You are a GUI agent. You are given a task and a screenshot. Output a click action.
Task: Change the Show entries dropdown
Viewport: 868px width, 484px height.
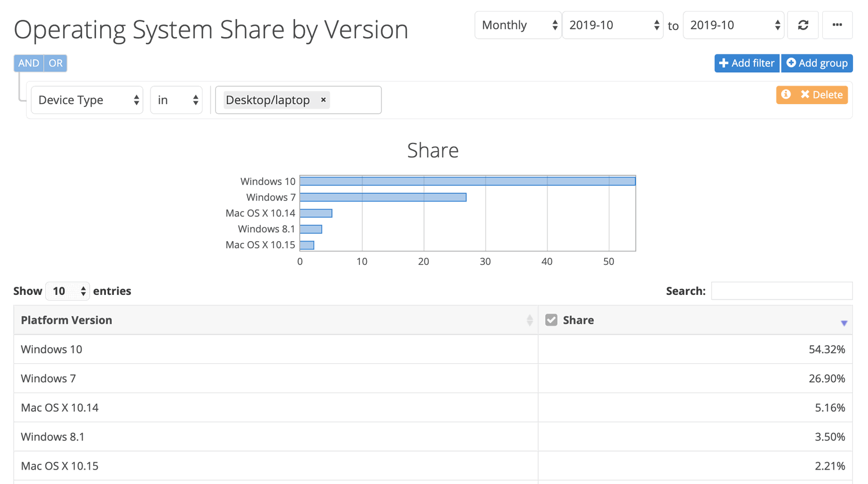(x=67, y=291)
